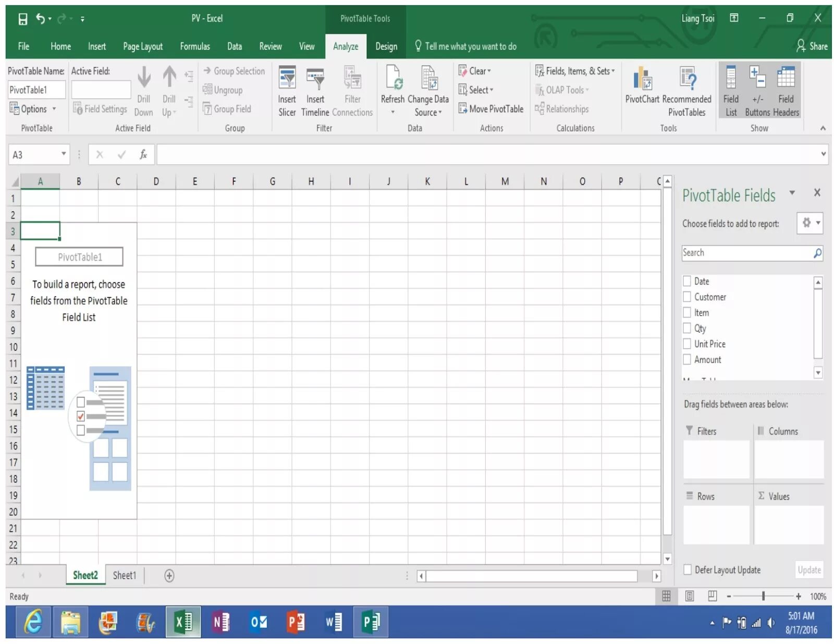
Task: Switch to the Design tab
Action: [386, 46]
